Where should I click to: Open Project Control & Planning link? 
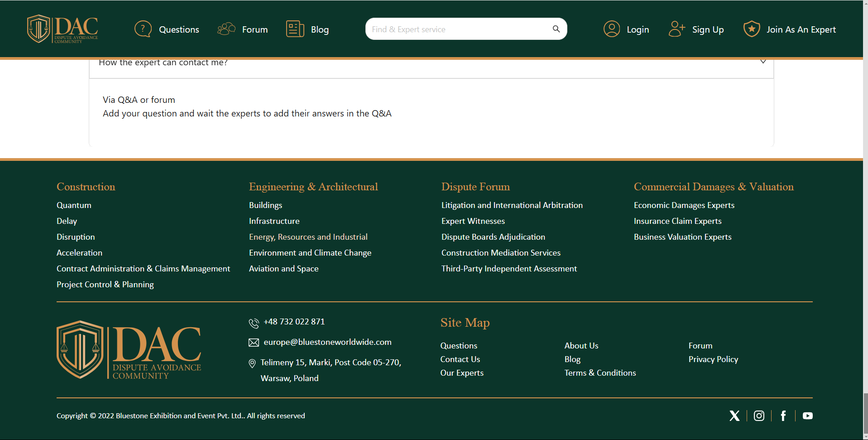[x=105, y=285]
